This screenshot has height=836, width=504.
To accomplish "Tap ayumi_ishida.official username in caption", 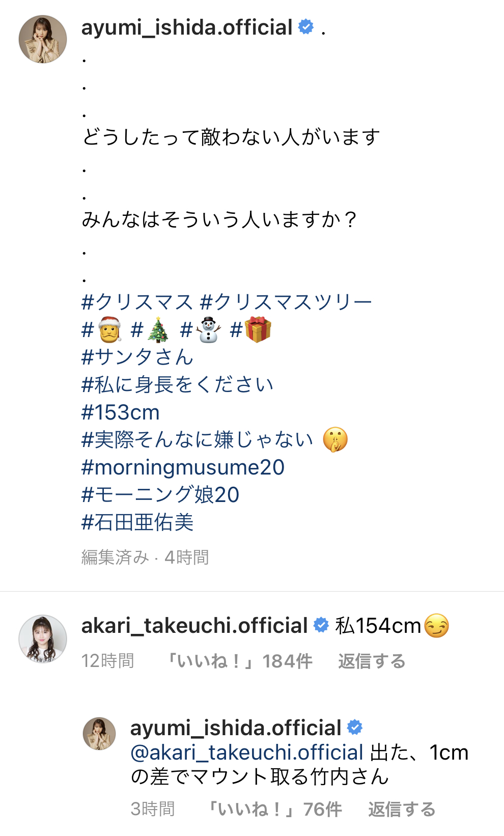I will (x=187, y=27).
